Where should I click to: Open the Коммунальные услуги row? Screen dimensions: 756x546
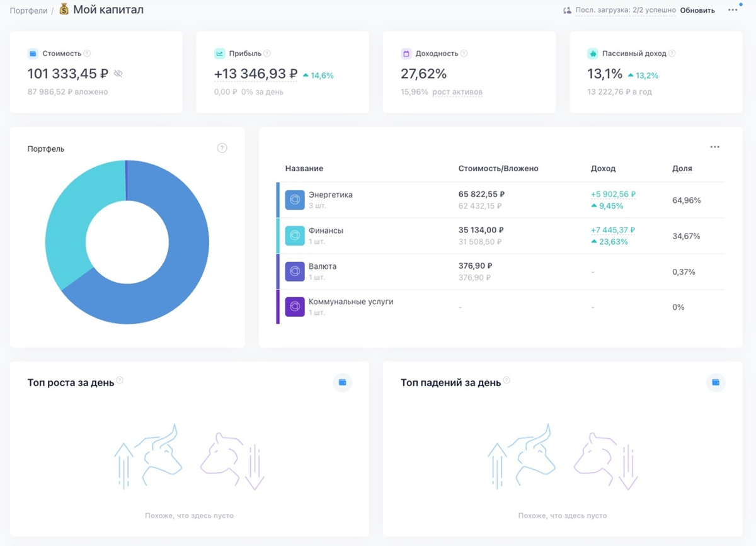coord(500,307)
